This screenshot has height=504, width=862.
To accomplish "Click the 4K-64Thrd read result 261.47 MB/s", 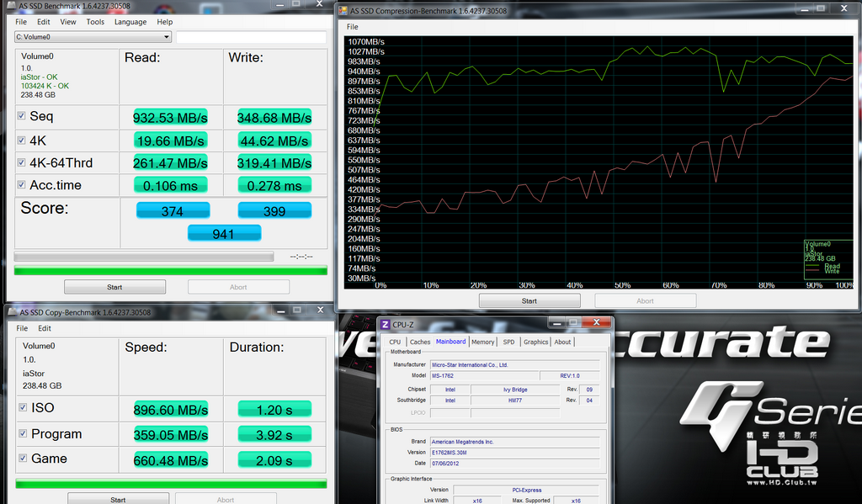I will (x=170, y=162).
